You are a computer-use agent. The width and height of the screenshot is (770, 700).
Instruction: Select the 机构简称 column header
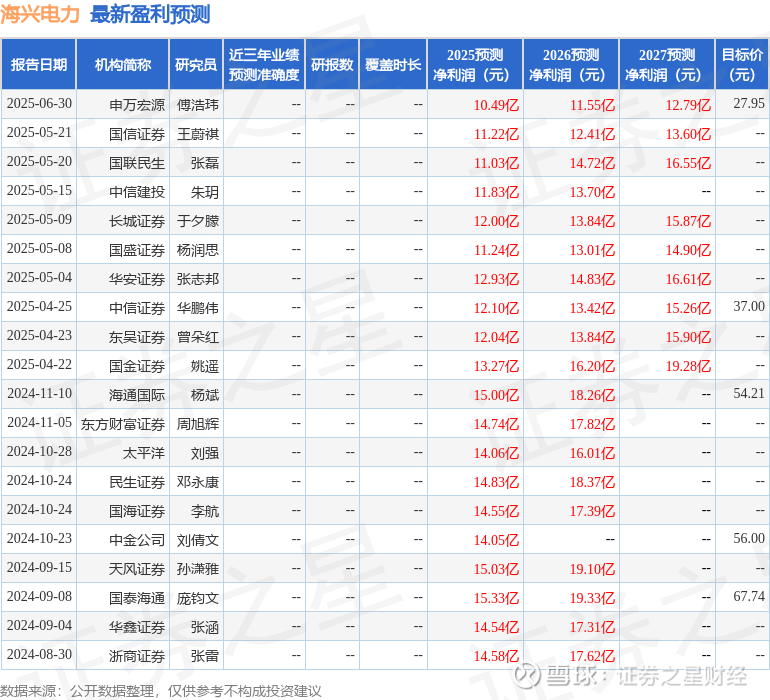click(x=123, y=64)
